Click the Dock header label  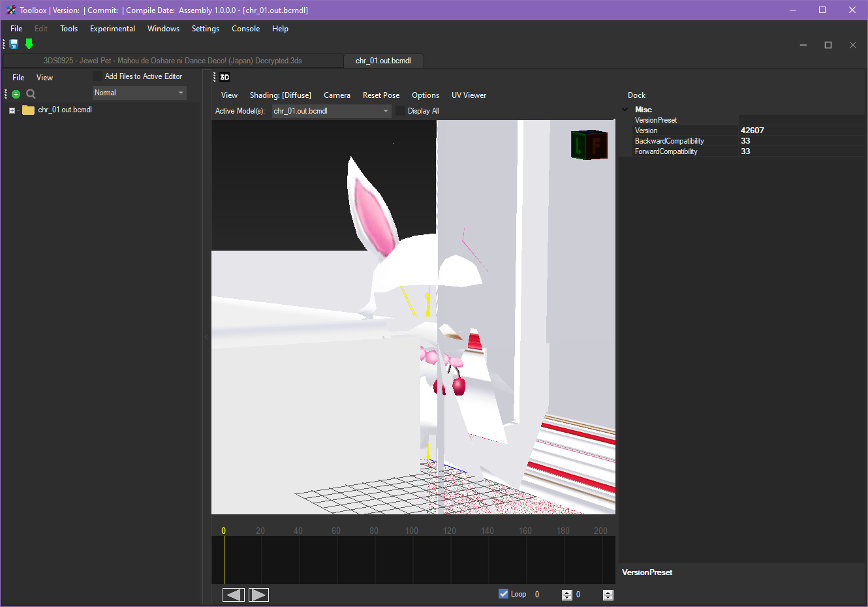point(636,95)
